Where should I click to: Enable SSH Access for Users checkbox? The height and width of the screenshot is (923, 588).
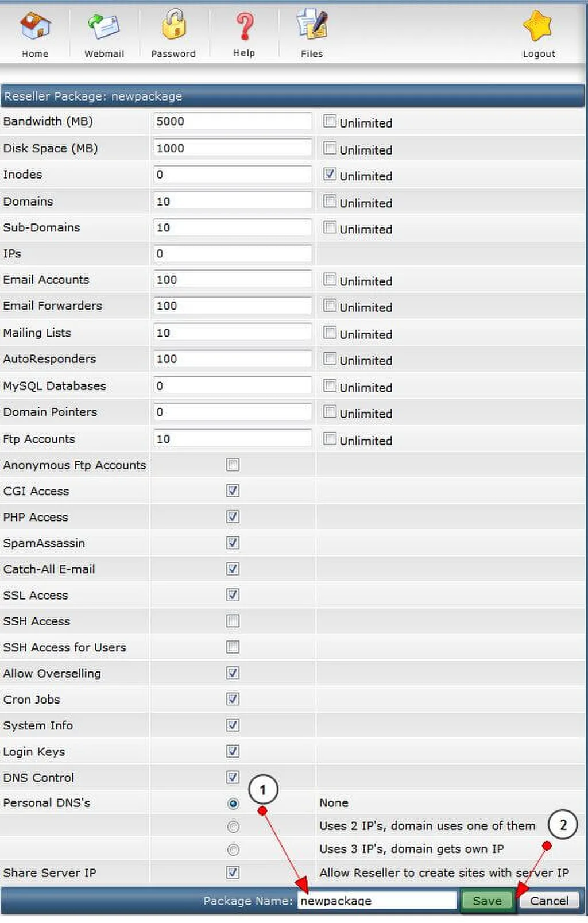pyautogui.click(x=233, y=647)
